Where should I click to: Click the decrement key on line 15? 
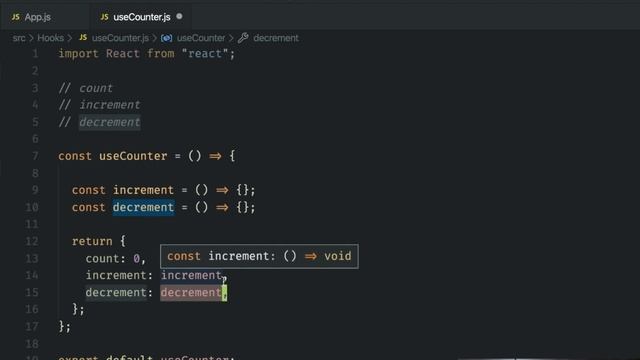point(116,293)
